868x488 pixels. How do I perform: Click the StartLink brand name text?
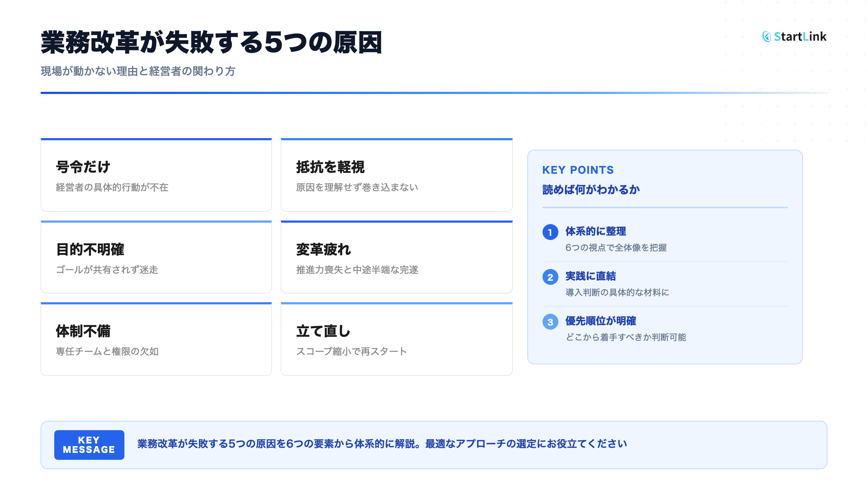pos(800,37)
